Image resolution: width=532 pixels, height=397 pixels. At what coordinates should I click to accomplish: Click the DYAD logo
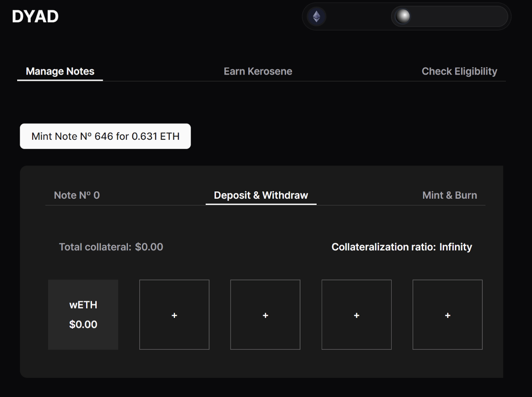click(x=35, y=17)
